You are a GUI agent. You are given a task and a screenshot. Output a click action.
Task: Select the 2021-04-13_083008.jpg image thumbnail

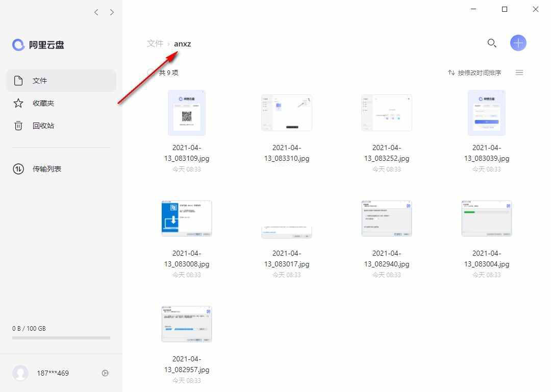click(x=187, y=218)
